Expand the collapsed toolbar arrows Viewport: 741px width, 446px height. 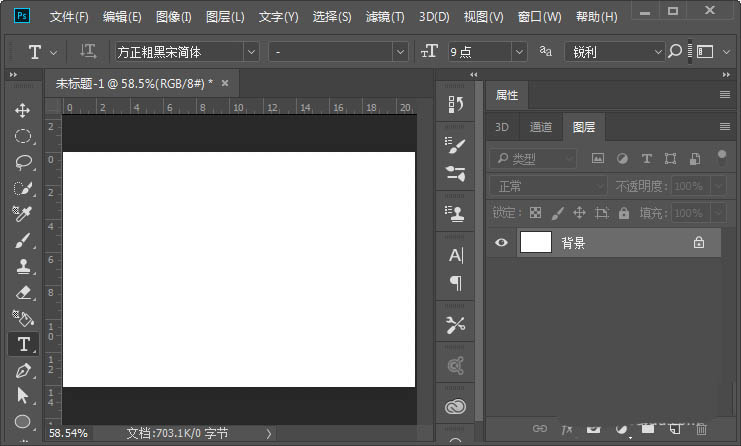pos(13,75)
